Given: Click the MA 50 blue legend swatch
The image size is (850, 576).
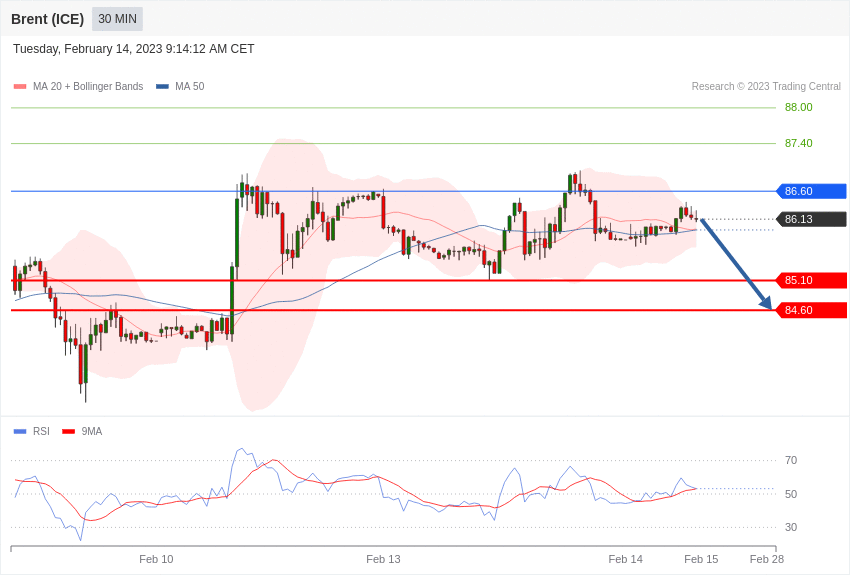Looking at the screenshot, I should (x=162, y=87).
